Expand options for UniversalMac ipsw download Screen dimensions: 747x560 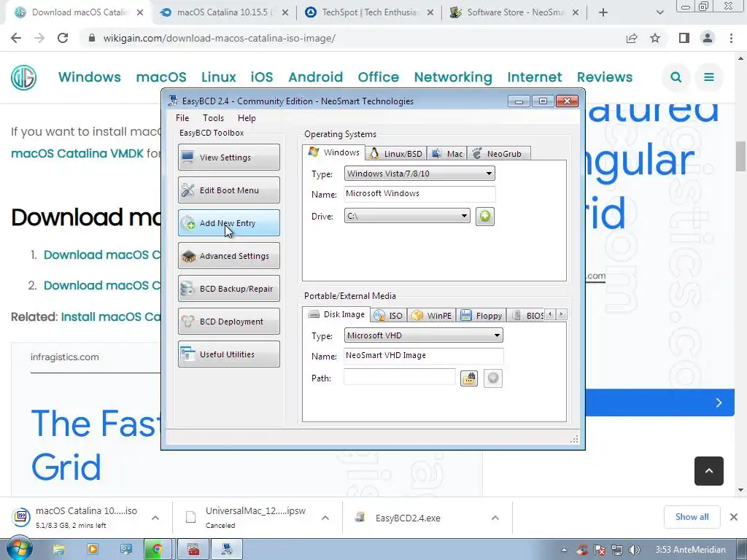[x=325, y=518]
